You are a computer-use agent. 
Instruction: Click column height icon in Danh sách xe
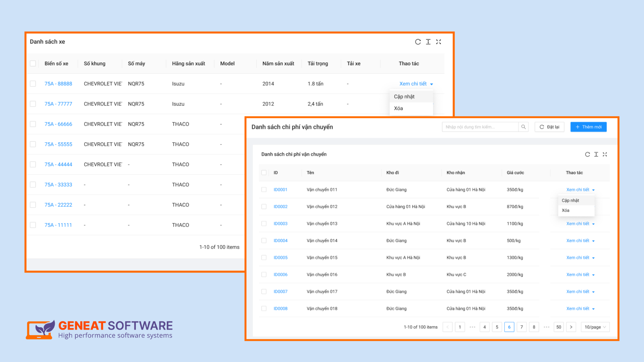pyautogui.click(x=428, y=42)
